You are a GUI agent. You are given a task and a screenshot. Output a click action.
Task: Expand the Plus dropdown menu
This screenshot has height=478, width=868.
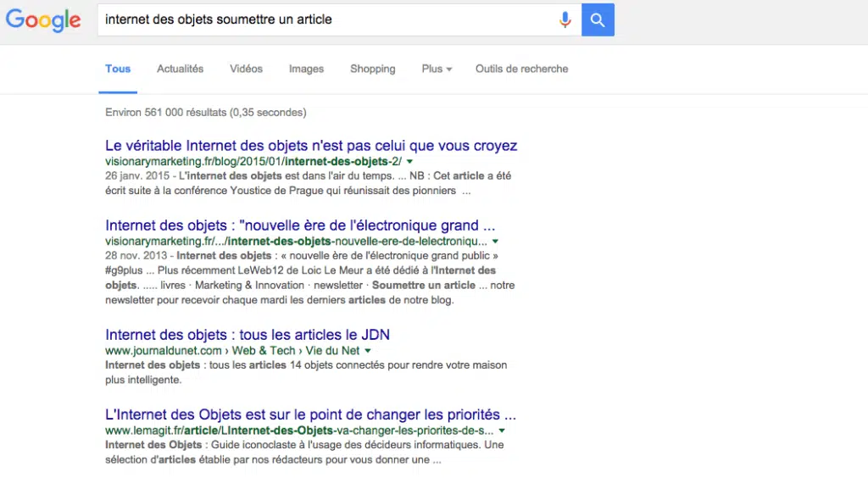point(437,69)
